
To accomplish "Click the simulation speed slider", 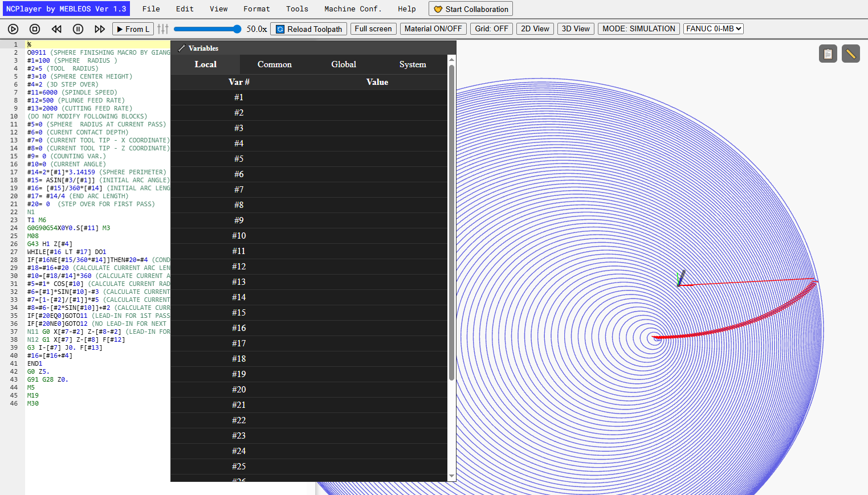I will click(207, 29).
